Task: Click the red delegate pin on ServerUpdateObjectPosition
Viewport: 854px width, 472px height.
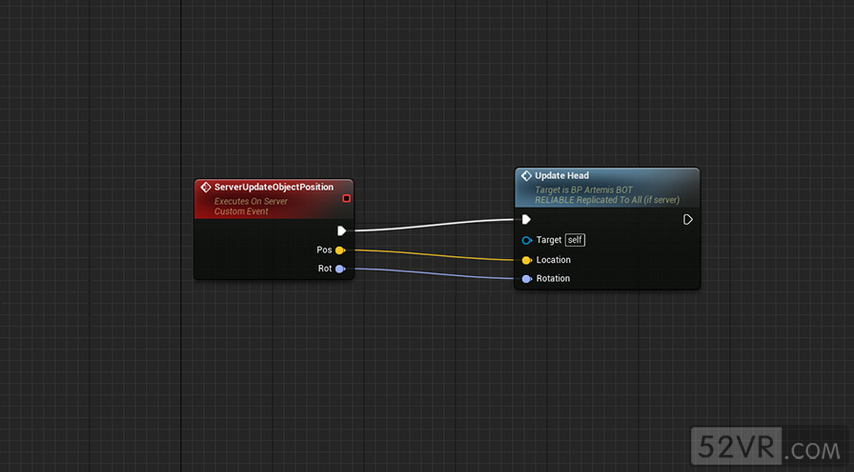Action: coord(346,198)
